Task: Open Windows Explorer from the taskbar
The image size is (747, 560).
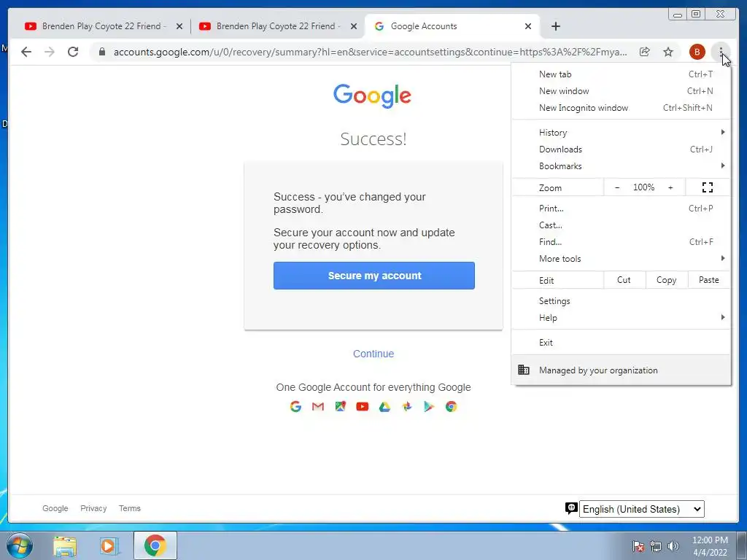Action: click(x=65, y=545)
